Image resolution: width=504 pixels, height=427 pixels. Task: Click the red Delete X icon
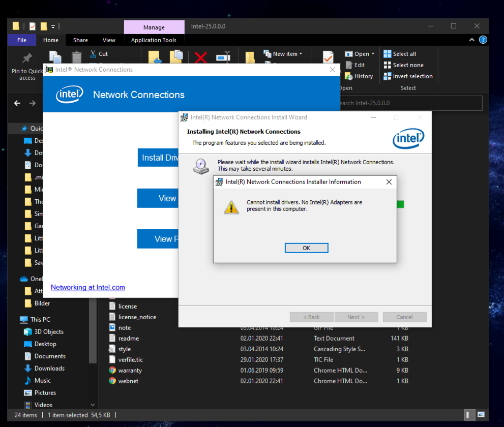pyautogui.click(x=201, y=57)
